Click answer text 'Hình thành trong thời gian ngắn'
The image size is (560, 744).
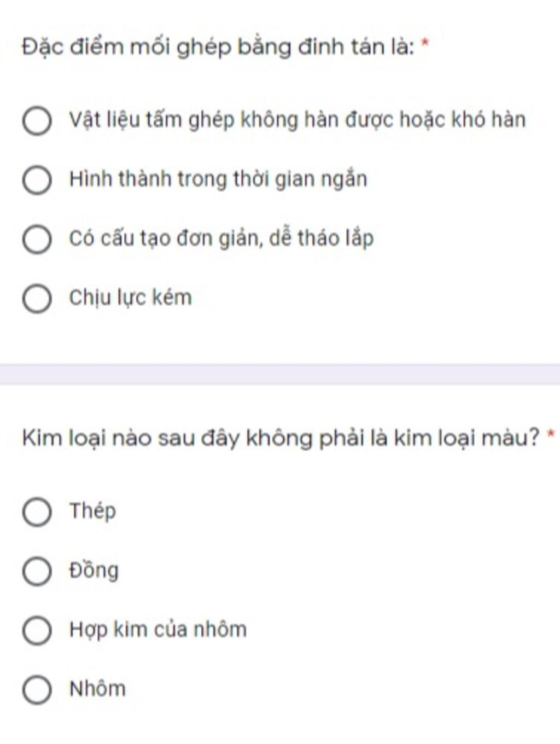click(x=218, y=179)
